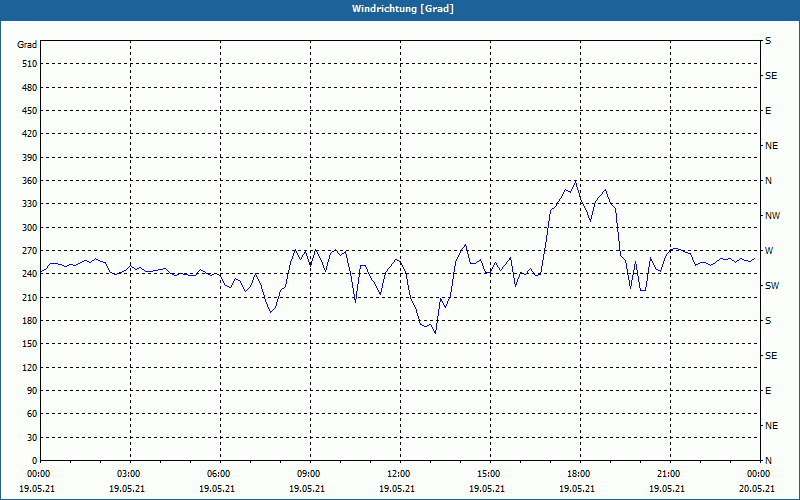Click the 20.05.21 date label
The height and width of the screenshot is (500, 800).
point(757,489)
